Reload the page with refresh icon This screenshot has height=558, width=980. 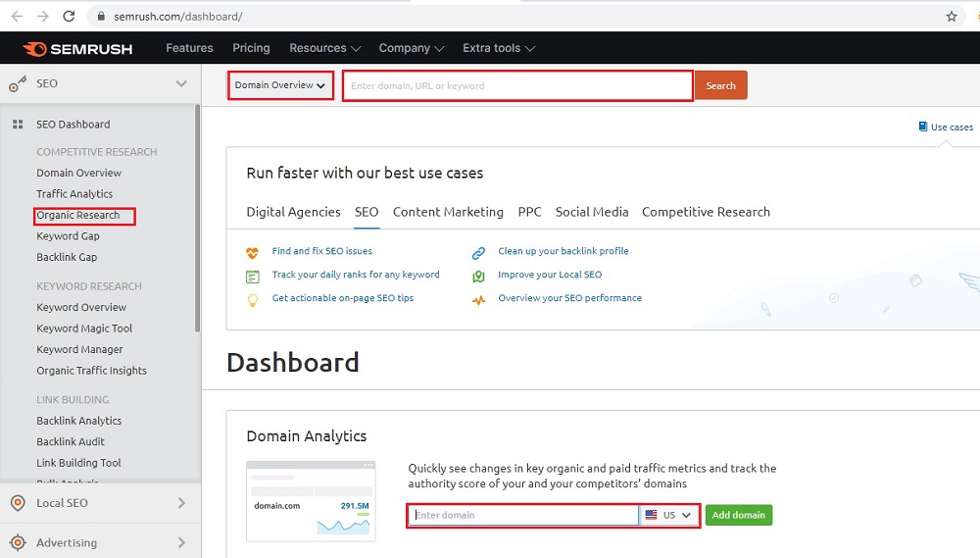pos(69,17)
